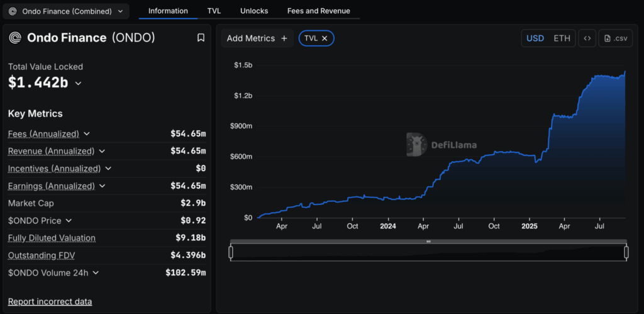
Task: Switch to the Fees and Revenue tab
Action: point(318,11)
